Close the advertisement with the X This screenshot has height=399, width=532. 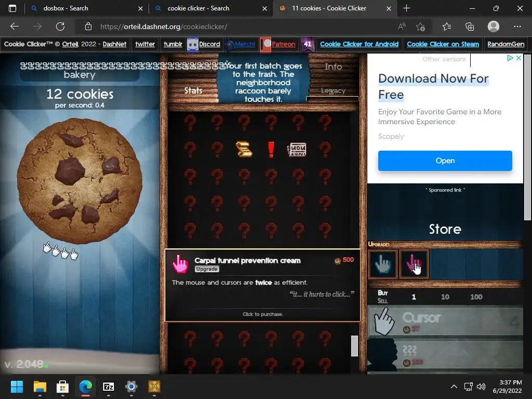coord(519,58)
